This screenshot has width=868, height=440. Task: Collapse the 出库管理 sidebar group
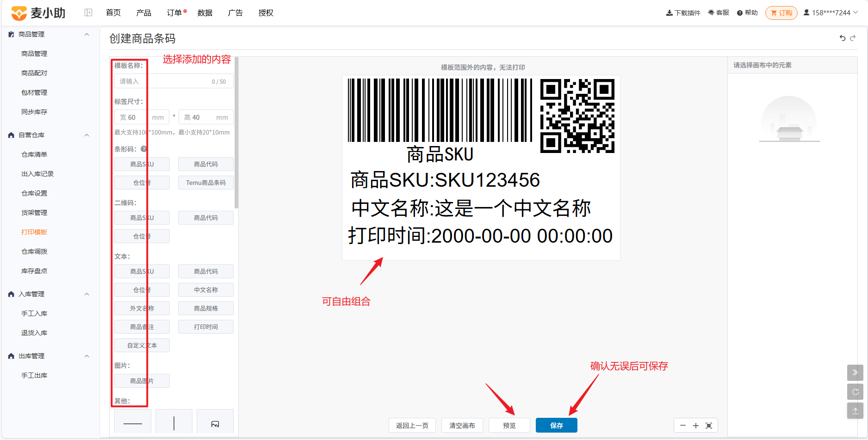tap(87, 356)
